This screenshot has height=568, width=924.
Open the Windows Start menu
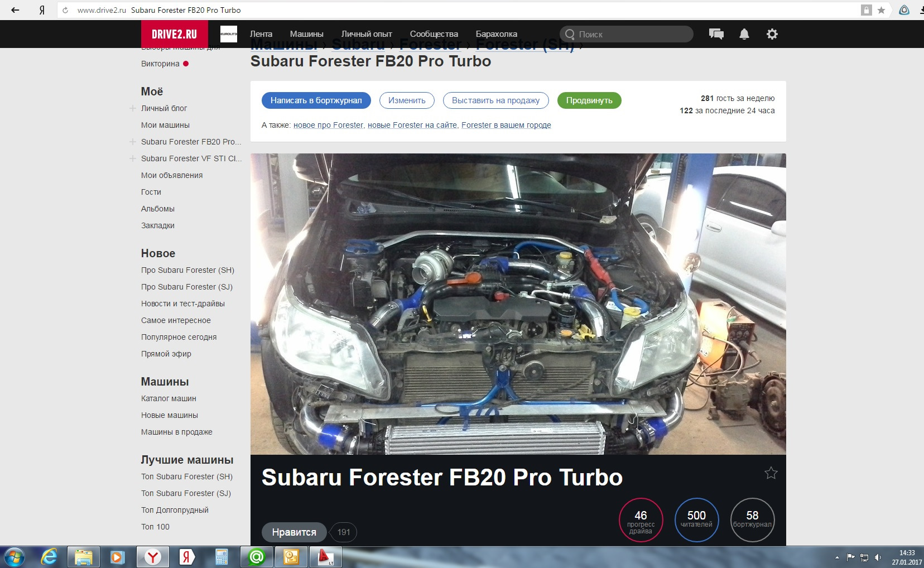14,557
